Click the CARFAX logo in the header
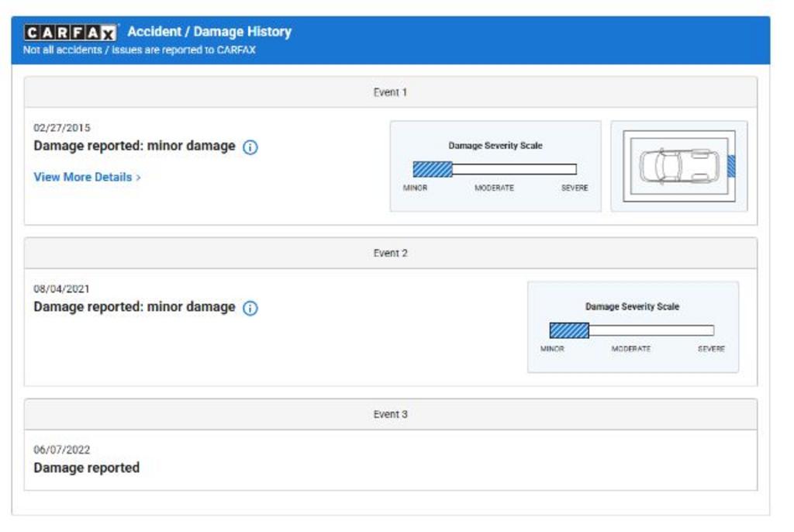This screenshot has width=794, height=532. point(71,33)
